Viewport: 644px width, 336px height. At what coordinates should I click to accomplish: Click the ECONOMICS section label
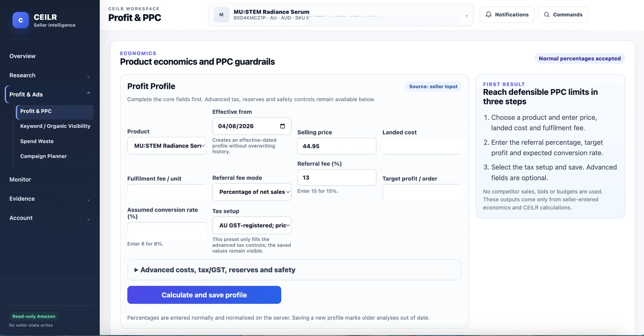(x=138, y=53)
